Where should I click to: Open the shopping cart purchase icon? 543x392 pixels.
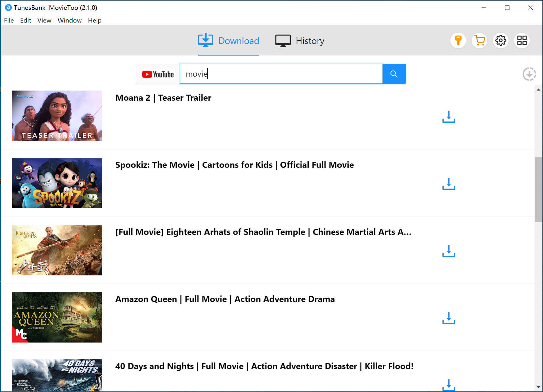[479, 41]
